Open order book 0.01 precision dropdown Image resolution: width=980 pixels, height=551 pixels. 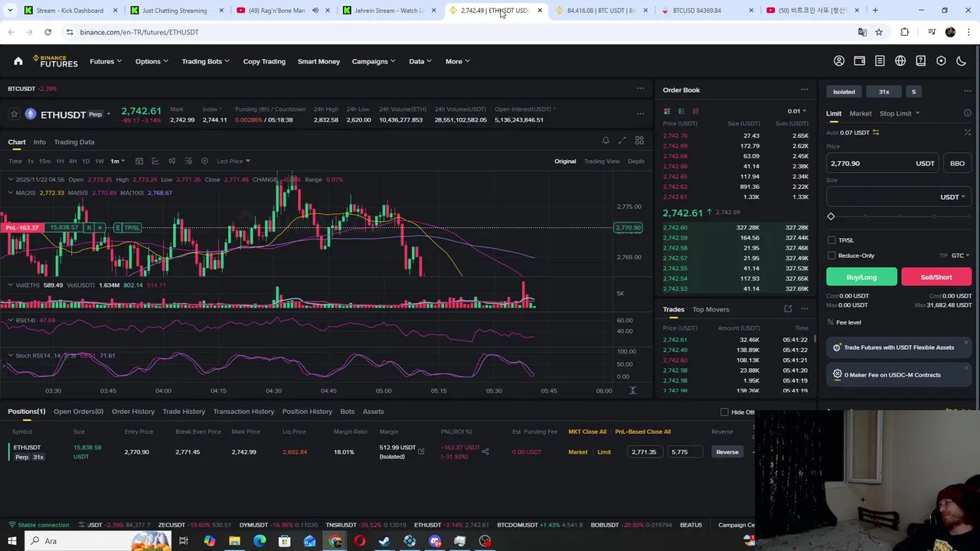pos(796,111)
